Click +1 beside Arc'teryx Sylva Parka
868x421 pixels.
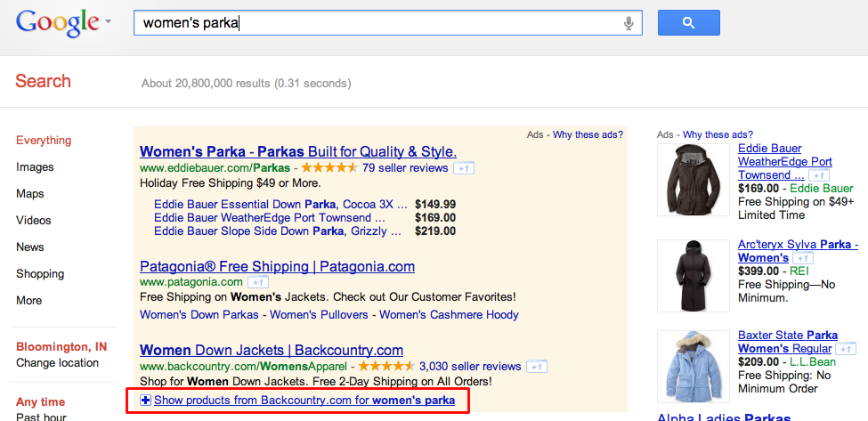pos(803,258)
